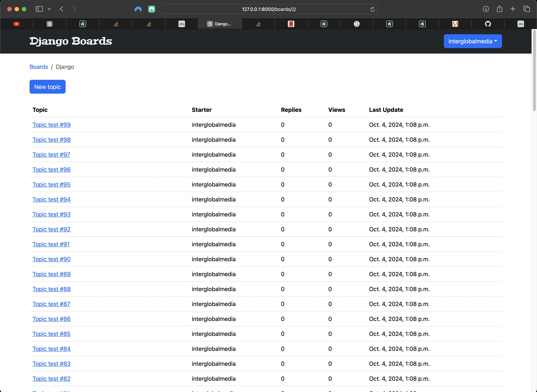Open Topic test #96

pos(52,169)
